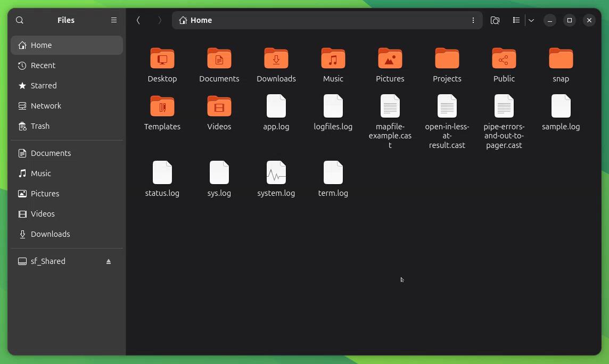Eject the sf_Shared drive
The image size is (609, 364).
[x=109, y=261]
